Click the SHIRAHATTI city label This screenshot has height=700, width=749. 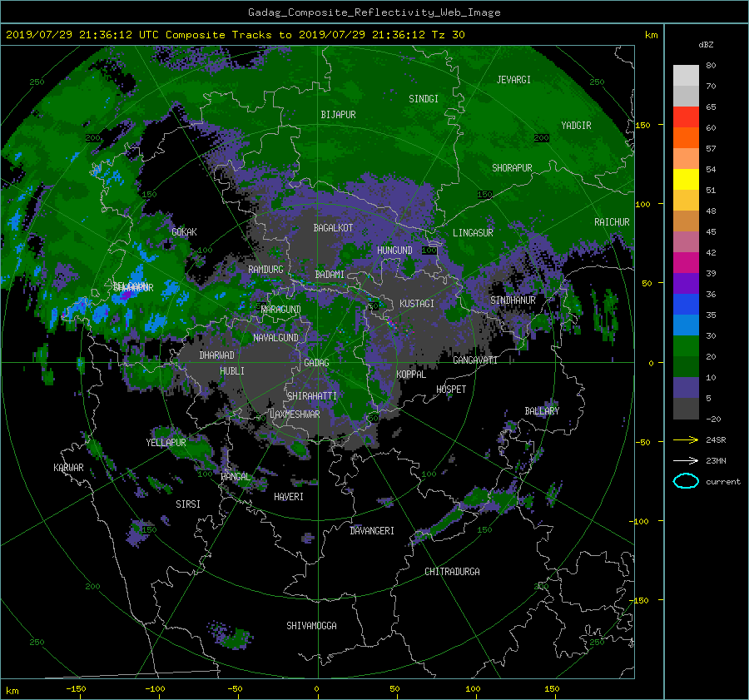pos(312,395)
